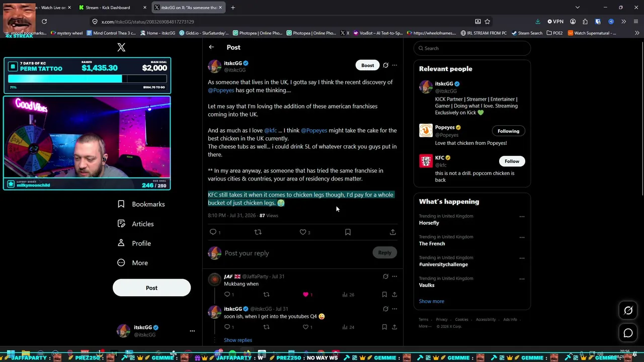Bookmark the main itskcGG post
644x362 pixels.
[x=348, y=232]
